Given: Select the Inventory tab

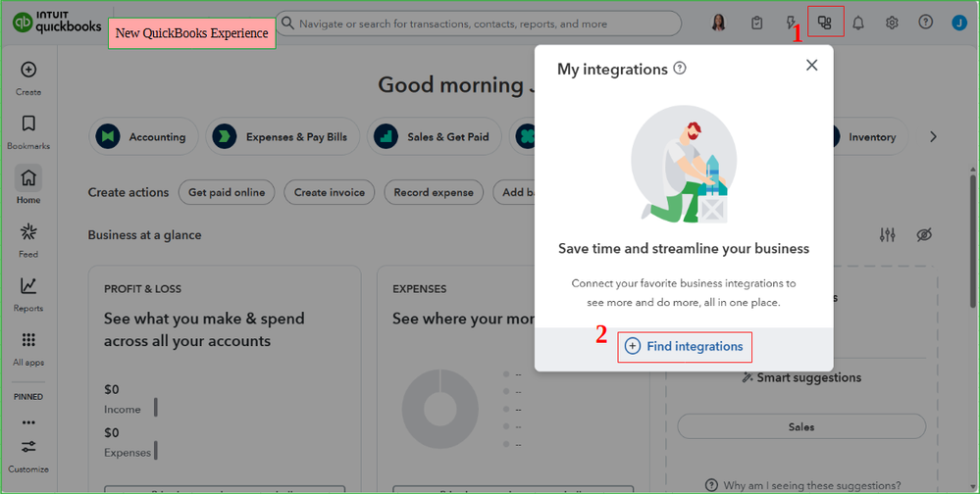Looking at the screenshot, I should 871,137.
